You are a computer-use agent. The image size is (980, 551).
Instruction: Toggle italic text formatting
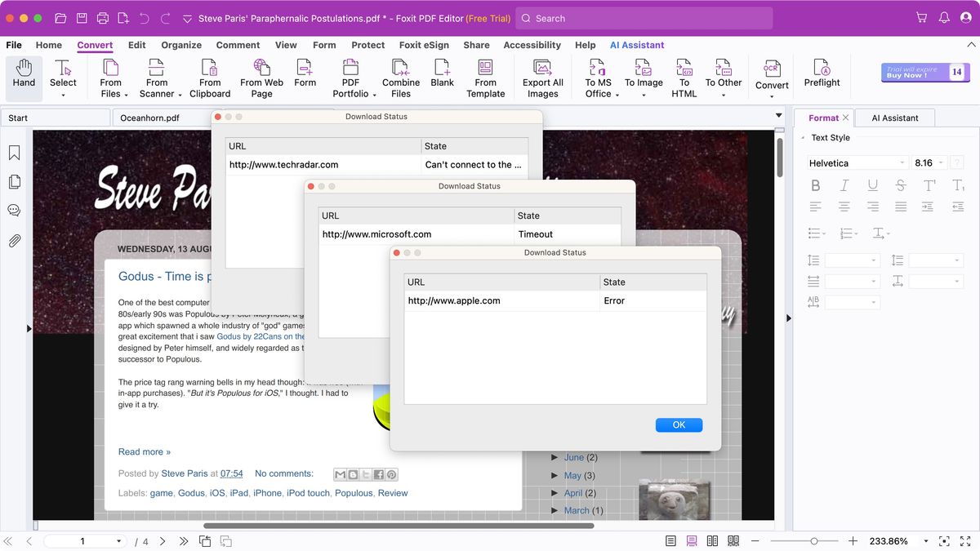[844, 185]
